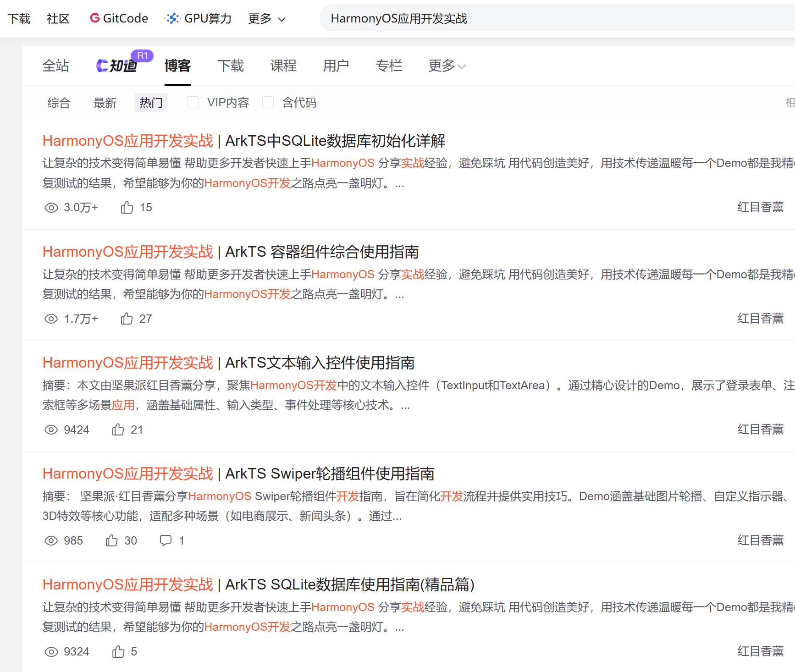Expand the 更多 tab dropdown in results tabs

(x=447, y=66)
